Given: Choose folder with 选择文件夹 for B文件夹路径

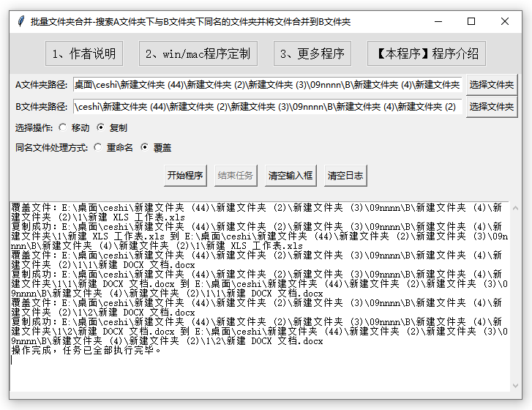Looking at the screenshot, I should [x=492, y=107].
